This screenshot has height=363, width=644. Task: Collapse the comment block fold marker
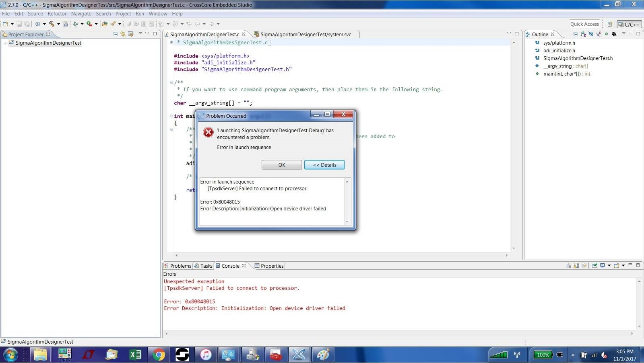point(171,82)
